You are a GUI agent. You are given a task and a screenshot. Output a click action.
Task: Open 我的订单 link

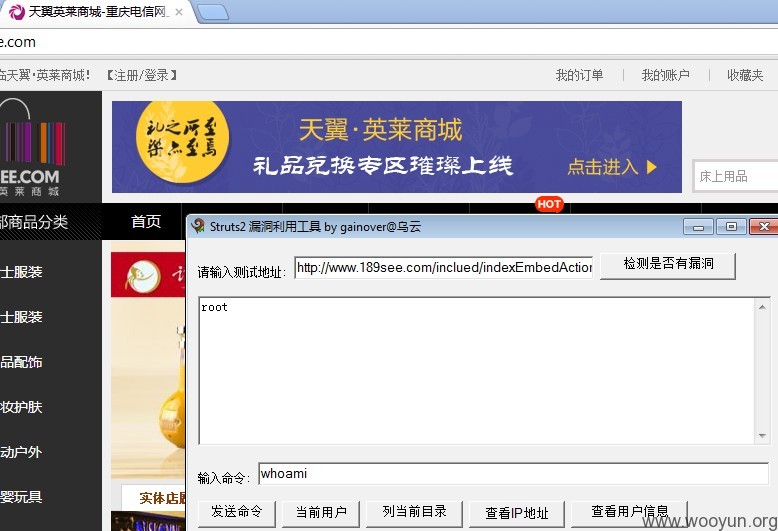[x=579, y=75]
